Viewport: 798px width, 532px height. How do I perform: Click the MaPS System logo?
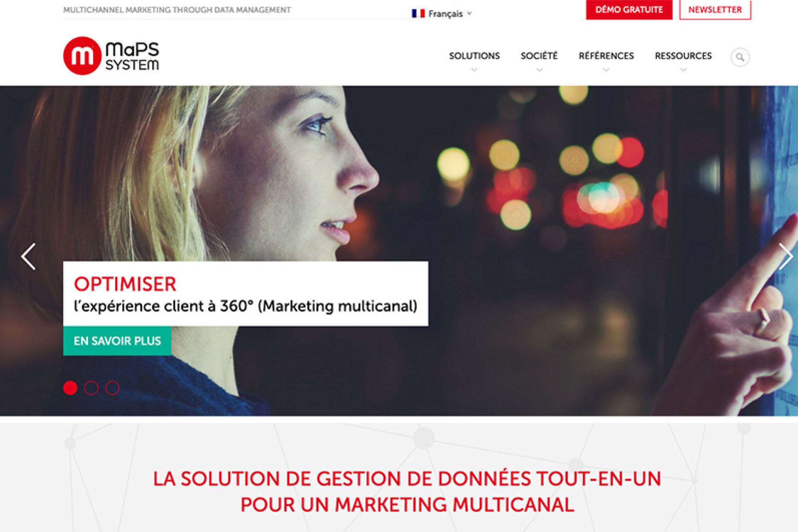(x=111, y=56)
